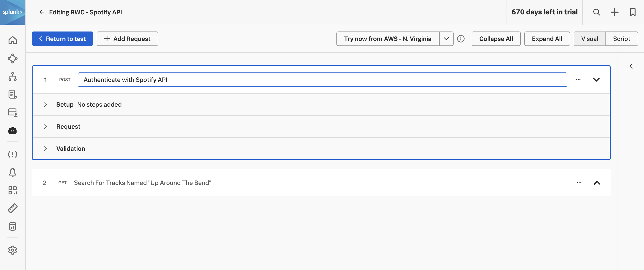Click the settings gear icon in sidebar
This screenshot has height=270, width=644.
13,250
